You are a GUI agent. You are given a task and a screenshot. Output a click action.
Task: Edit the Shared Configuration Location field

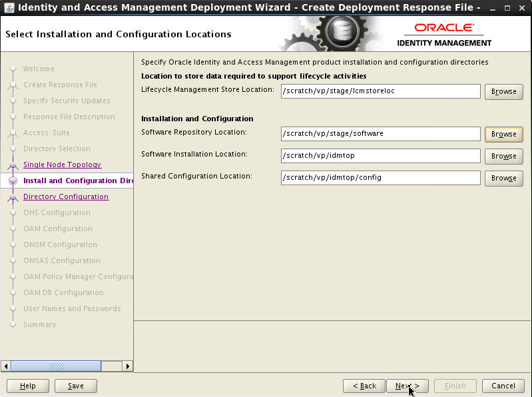380,178
